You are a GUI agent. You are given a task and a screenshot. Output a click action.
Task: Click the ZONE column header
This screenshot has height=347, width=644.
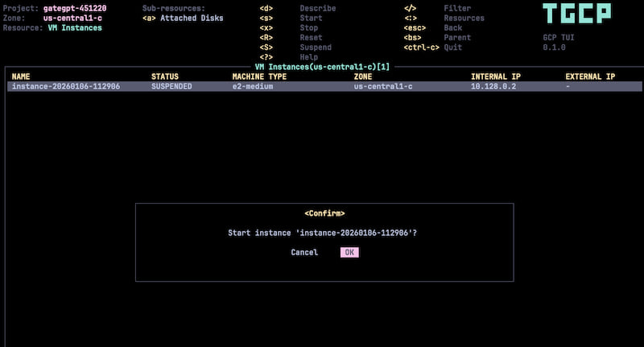click(x=363, y=76)
